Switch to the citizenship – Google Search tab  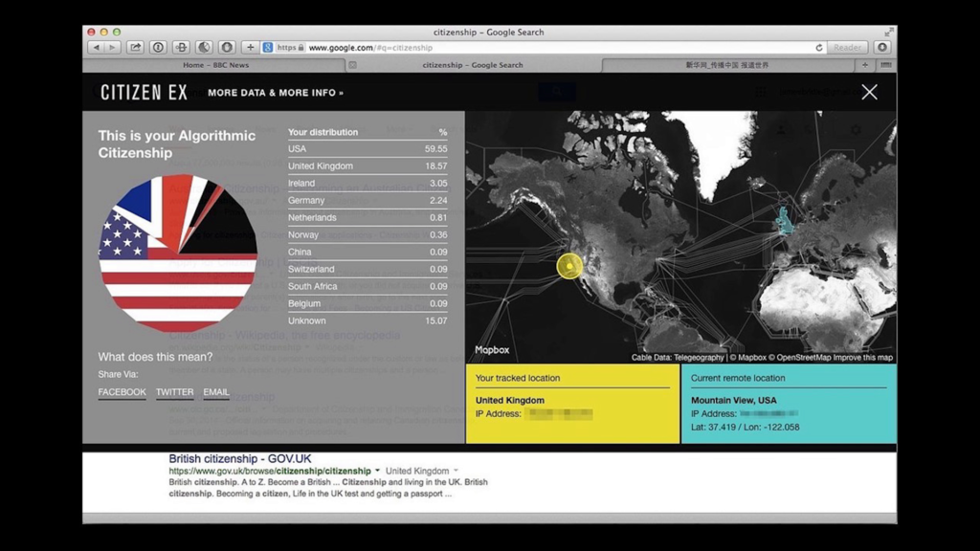(473, 65)
